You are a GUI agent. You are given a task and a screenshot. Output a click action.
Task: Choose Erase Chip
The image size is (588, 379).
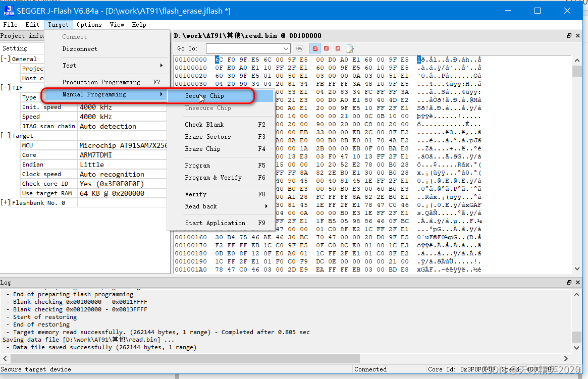point(221,149)
